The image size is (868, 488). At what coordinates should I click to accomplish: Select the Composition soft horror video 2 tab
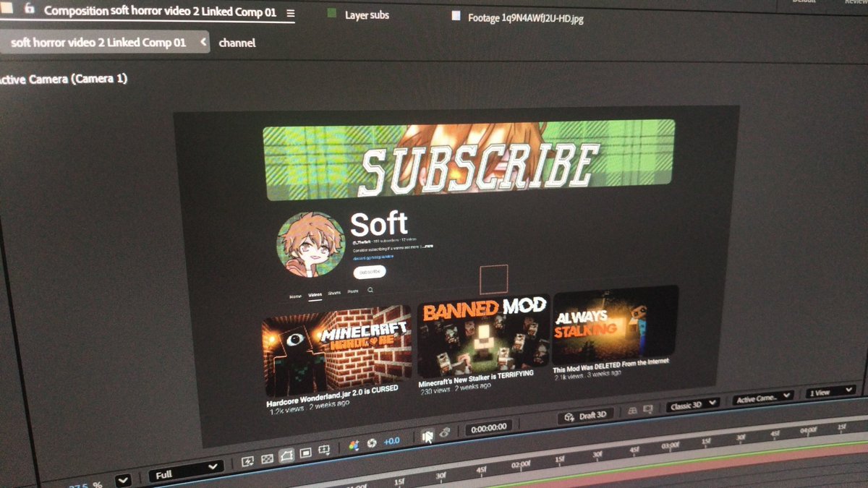pos(161,12)
